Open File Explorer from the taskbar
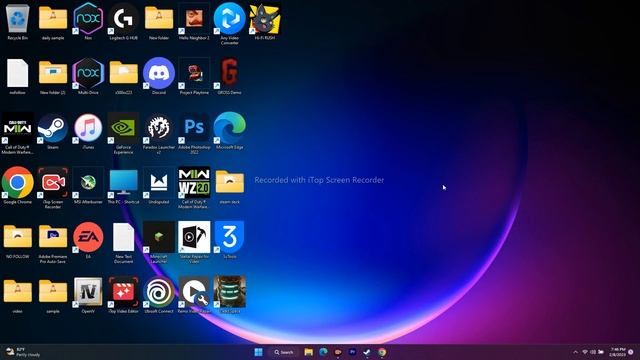Viewport: 640px width, 360px height. tap(309, 352)
